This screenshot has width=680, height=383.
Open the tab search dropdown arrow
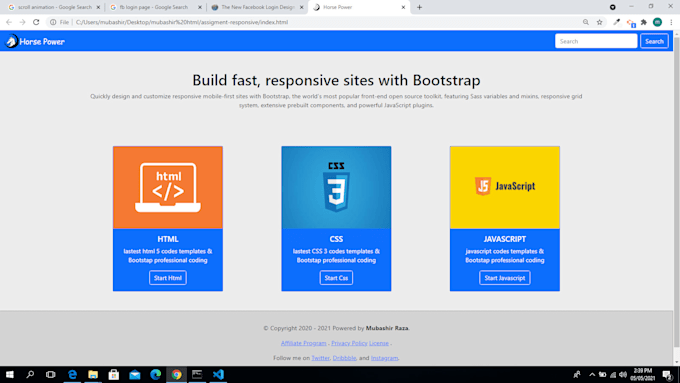coord(612,7)
